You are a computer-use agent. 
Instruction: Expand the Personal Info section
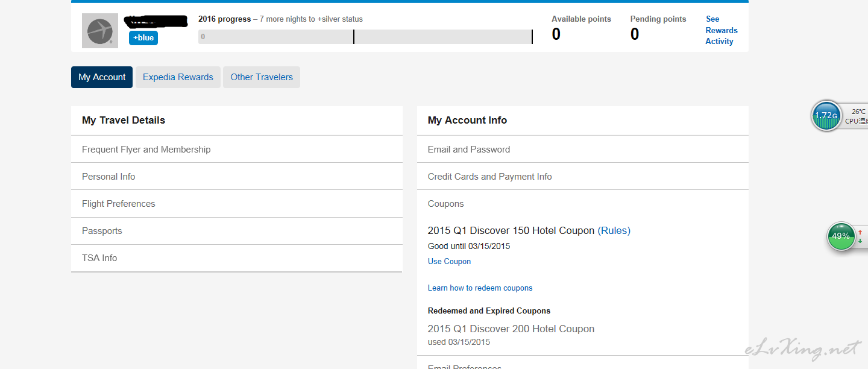pos(237,177)
